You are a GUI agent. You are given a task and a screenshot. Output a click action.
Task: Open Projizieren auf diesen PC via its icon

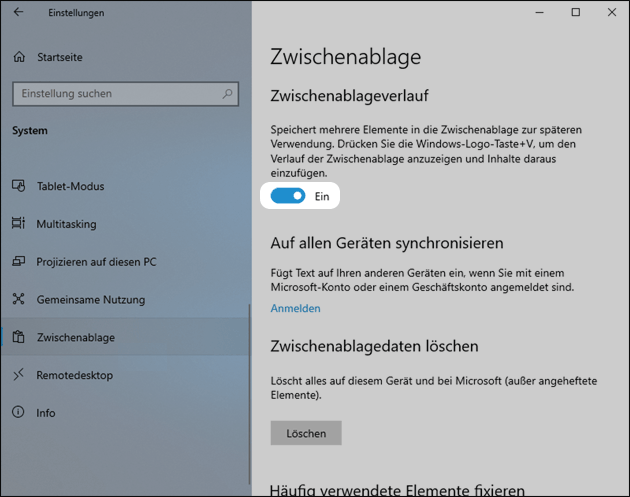19,262
